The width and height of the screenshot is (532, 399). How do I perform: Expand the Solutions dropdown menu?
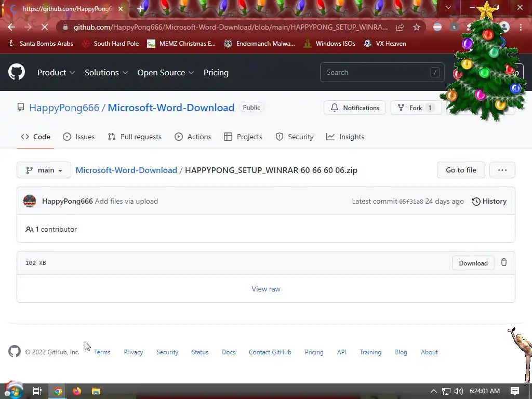(106, 73)
